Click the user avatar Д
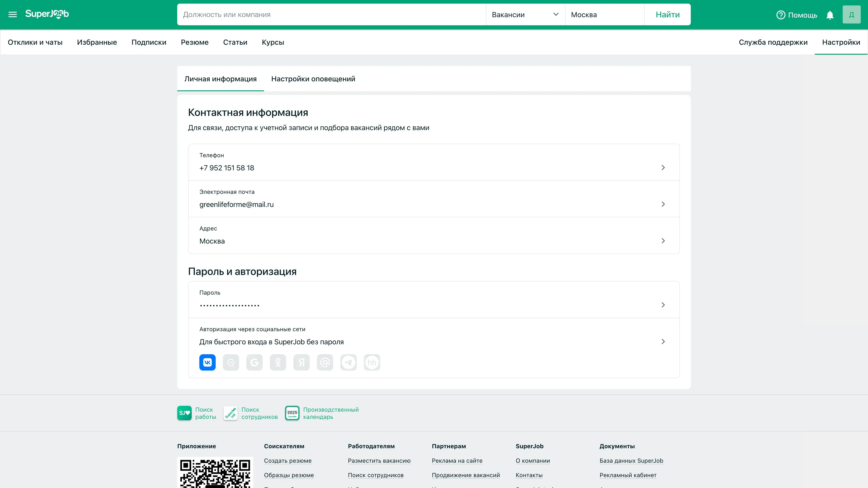This screenshot has height=488, width=868. click(851, 14)
